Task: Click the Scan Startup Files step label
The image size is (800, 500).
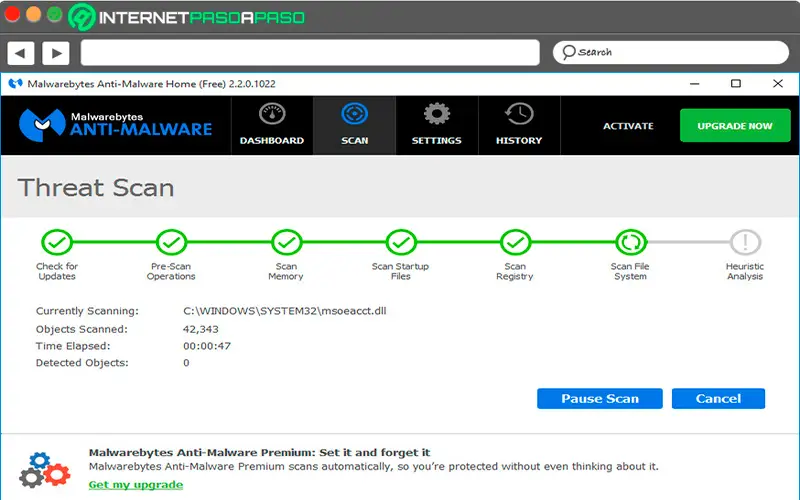Action: click(401, 271)
